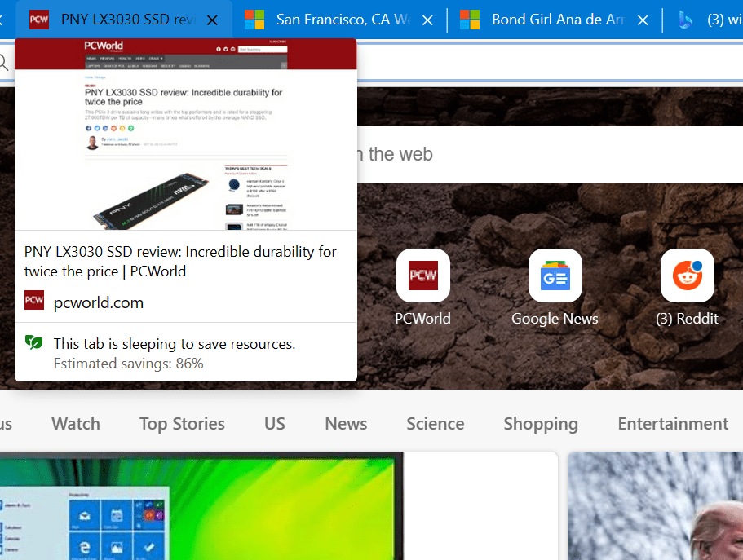
Task: Open the News feed category
Action: coord(346,424)
